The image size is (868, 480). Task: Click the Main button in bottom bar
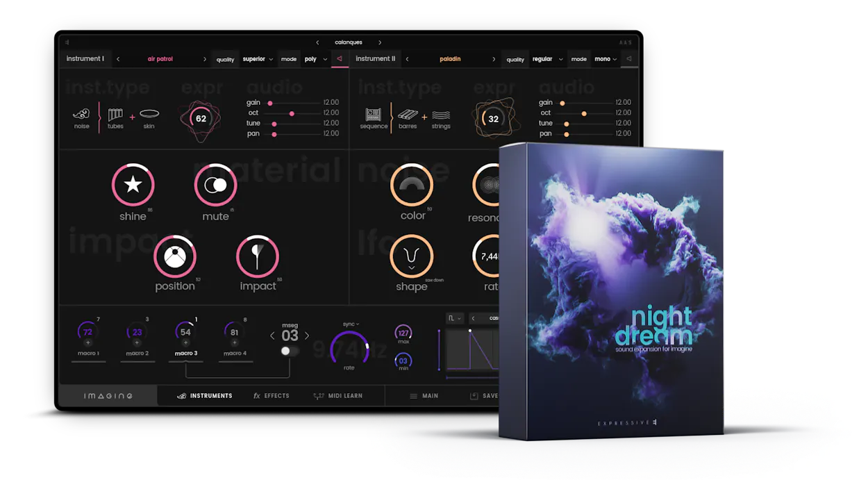tap(424, 396)
